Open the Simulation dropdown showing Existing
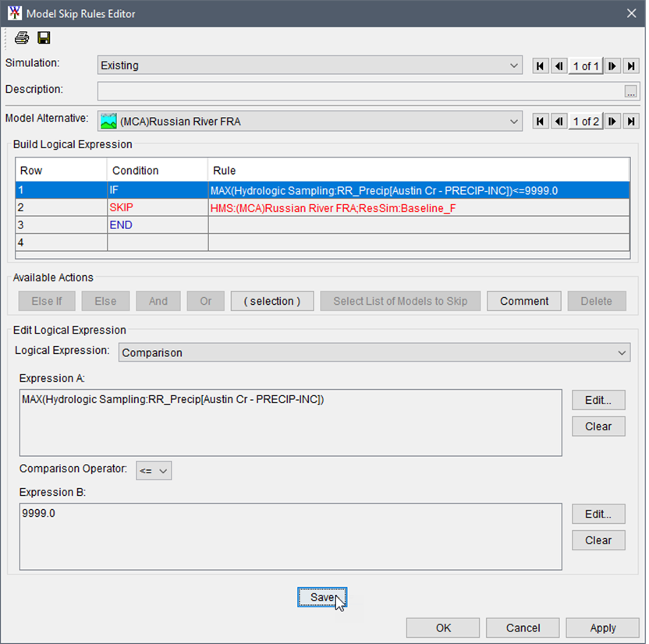The height and width of the screenshot is (644, 649). click(513, 65)
